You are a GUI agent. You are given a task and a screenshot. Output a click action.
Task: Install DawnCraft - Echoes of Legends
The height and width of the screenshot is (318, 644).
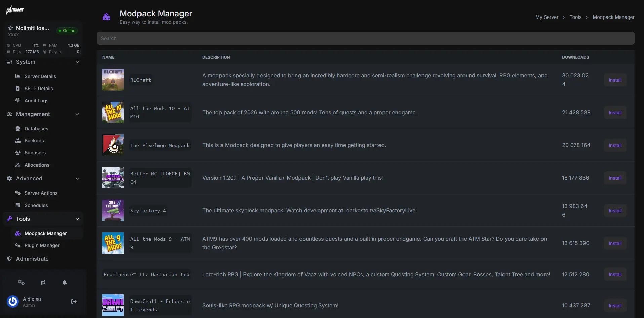click(x=615, y=306)
